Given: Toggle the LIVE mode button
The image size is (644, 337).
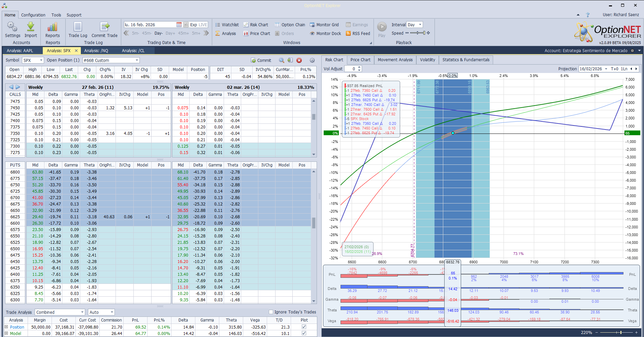Looking at the screenshot, I should point(203,25).
